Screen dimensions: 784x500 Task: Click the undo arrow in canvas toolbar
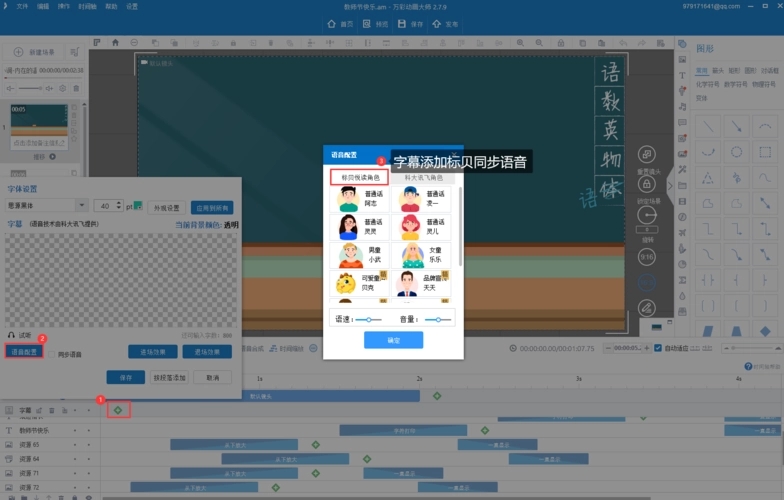pyautogui.click(x=623, y=43)
